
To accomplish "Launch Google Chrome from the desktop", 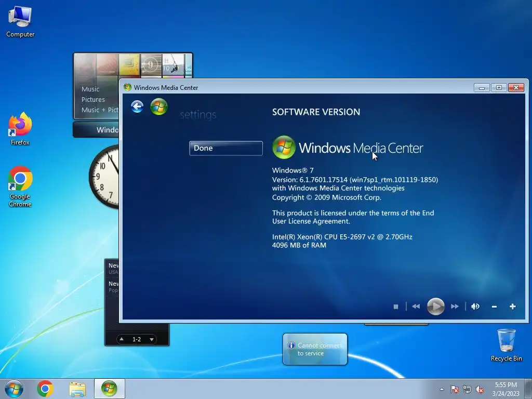I will (x=20, y=187).
